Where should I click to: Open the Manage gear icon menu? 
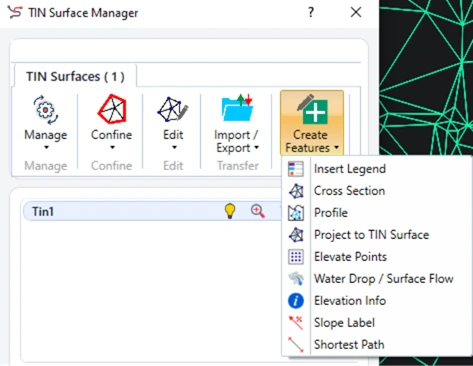46,110
